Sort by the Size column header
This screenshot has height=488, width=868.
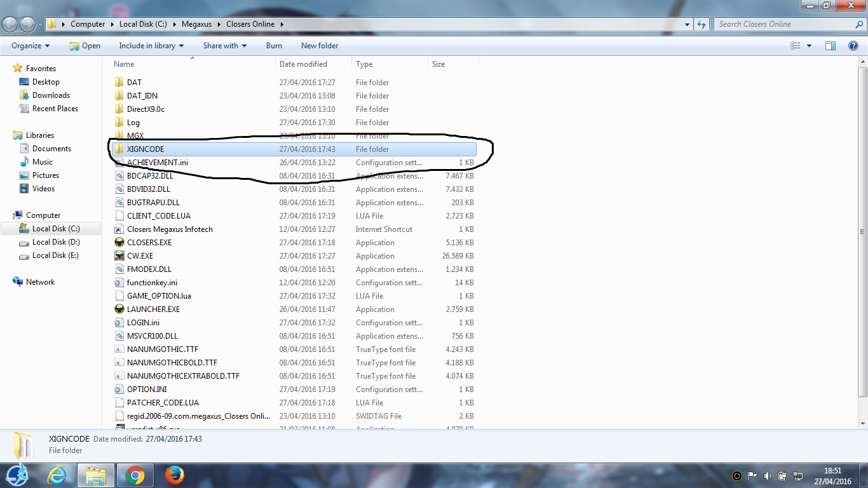tap(453, 64)
